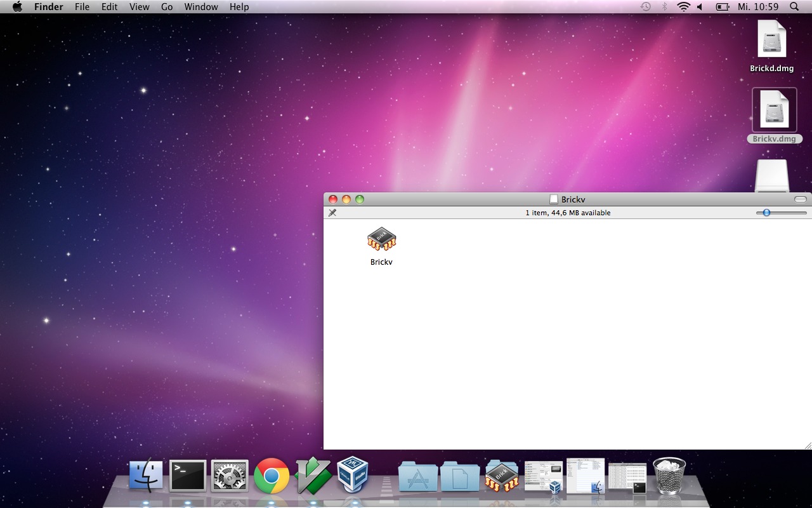Select the Brickd.dmg file on desktop
Image resolution: width=812 pixels, height=508 pixels.
[x=772, y=40]
